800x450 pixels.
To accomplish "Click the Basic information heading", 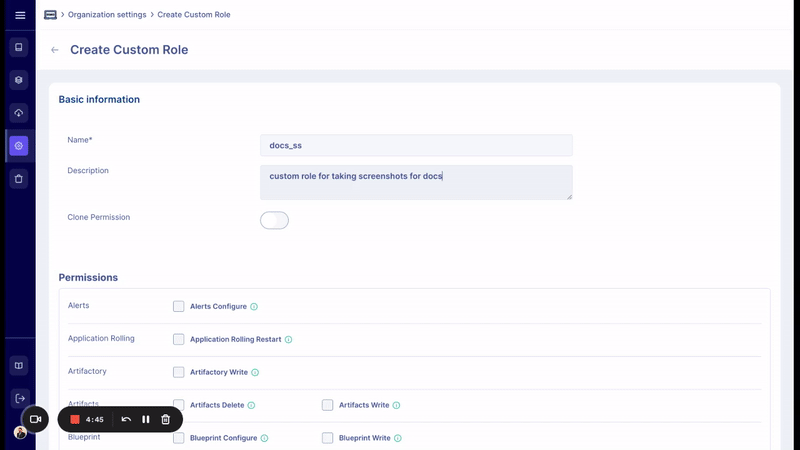I will [99, 99].
